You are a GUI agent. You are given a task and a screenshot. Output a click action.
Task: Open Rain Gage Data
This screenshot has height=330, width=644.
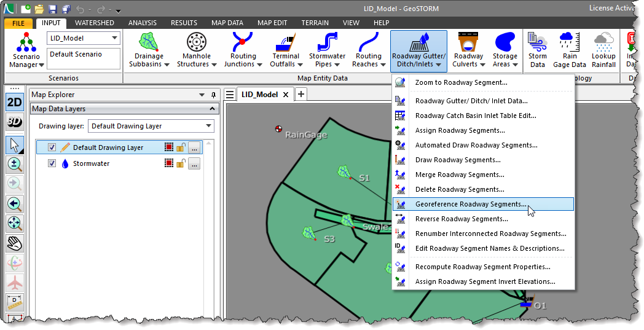tap(569, 50)
